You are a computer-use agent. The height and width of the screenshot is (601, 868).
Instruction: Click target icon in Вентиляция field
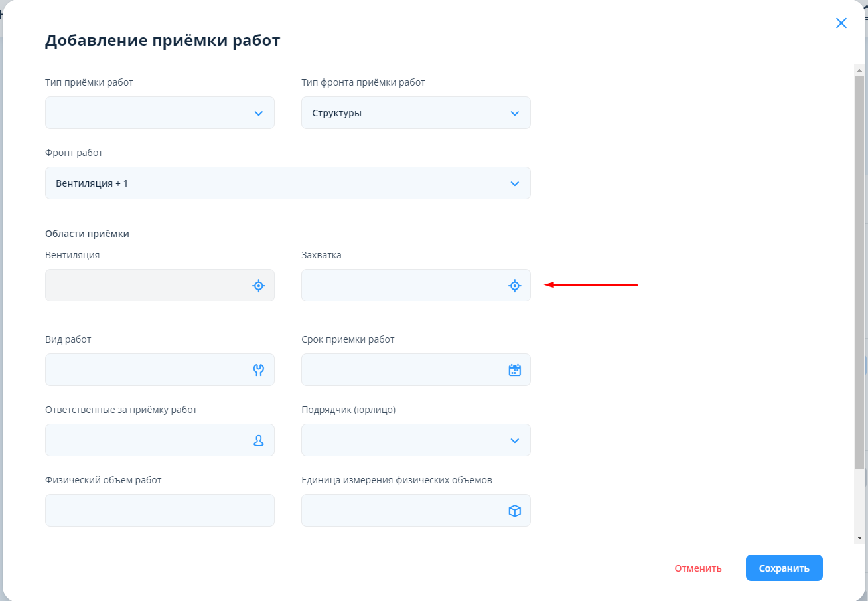point(259,286)
